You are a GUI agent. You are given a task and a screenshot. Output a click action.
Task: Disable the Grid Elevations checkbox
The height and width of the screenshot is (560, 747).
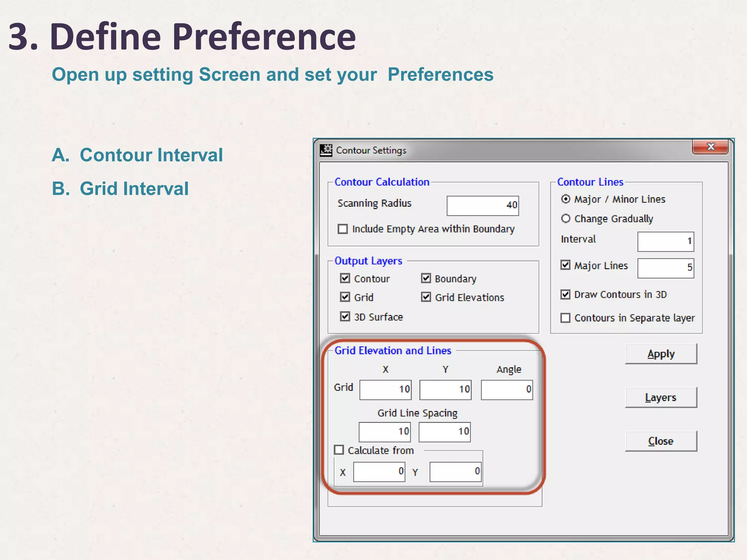click(x=426, y=297)
